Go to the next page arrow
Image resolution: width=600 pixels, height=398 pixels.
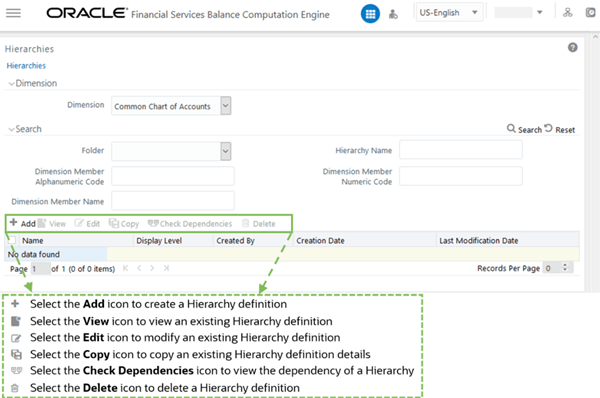coord(152,268)
